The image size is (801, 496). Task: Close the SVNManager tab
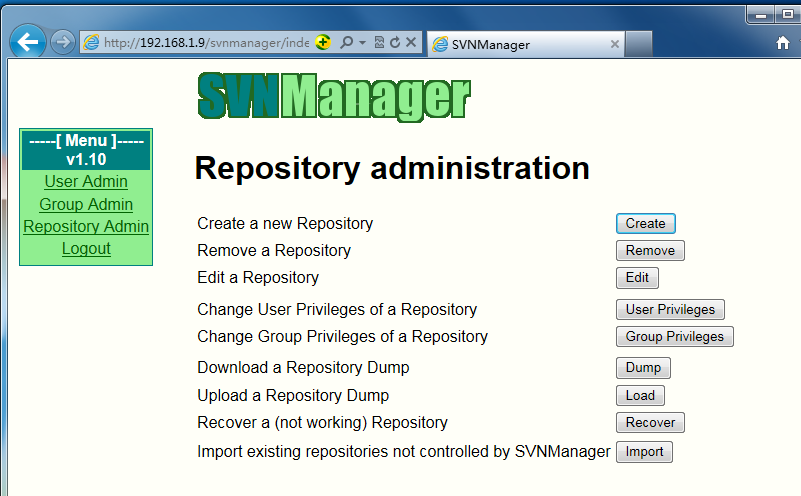coord(615,44)
